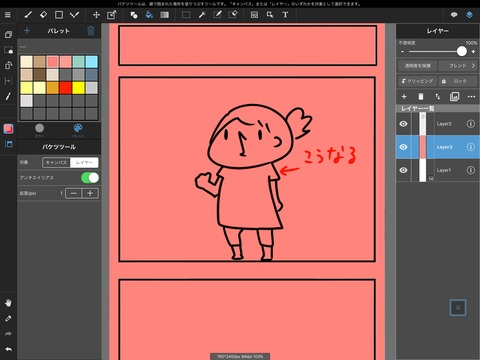
Task: Select the hand pan tool
Action: point(8,303)
